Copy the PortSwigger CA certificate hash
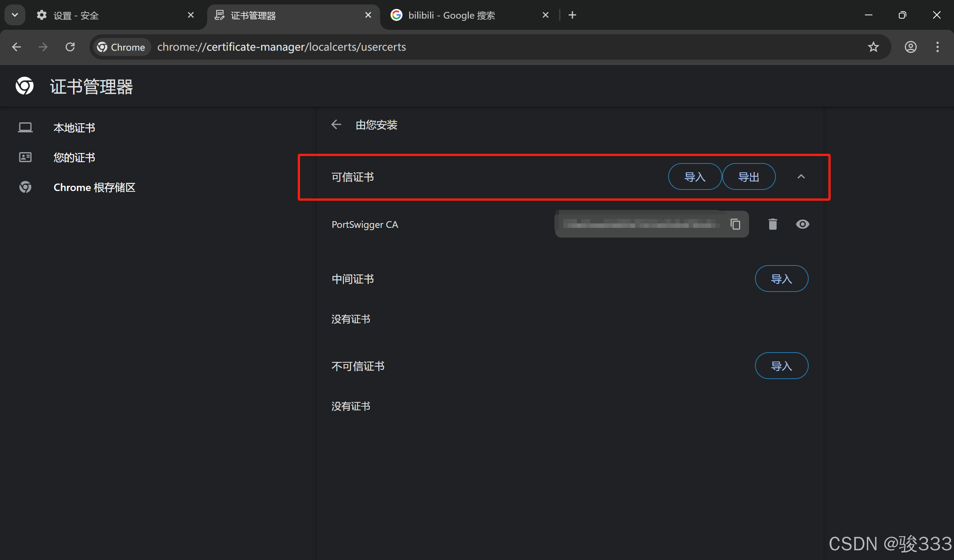 [x=735, y=224]
